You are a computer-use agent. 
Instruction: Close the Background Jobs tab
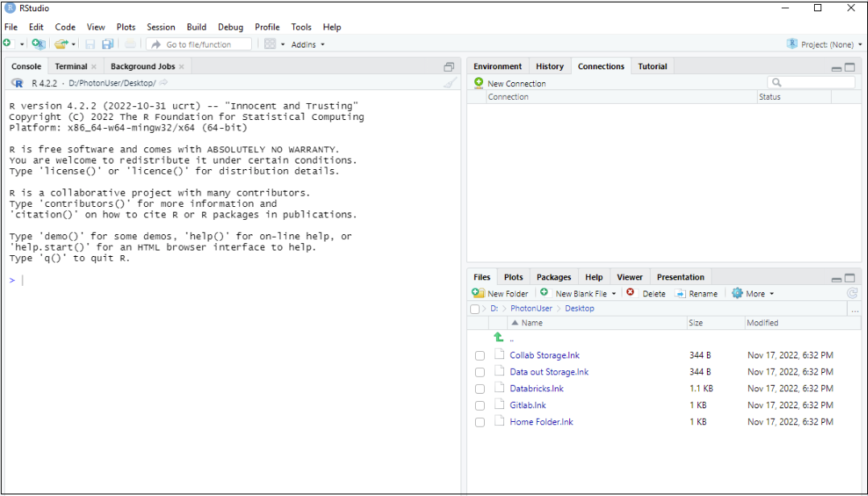(x=182, y=66)
